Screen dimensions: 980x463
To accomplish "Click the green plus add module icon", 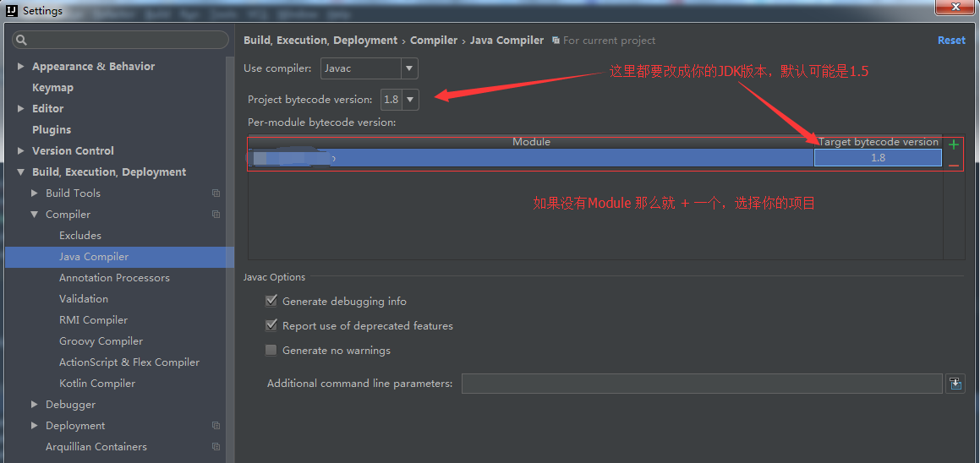I will click(x=954, y=144).
